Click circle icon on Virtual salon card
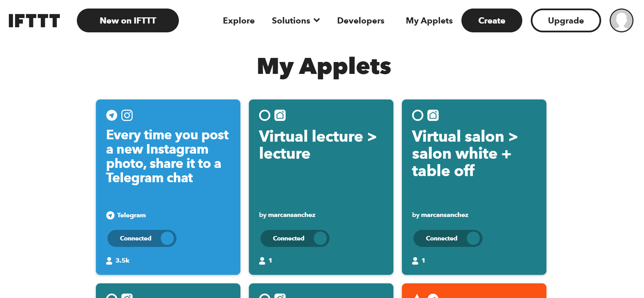The image size is (644, 298). [x=418, y=115]
